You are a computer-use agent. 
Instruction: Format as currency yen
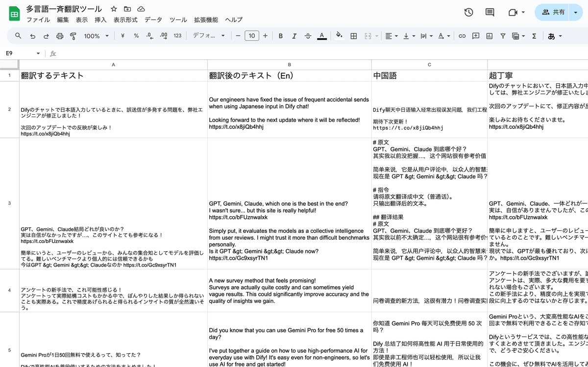point(122,36)
